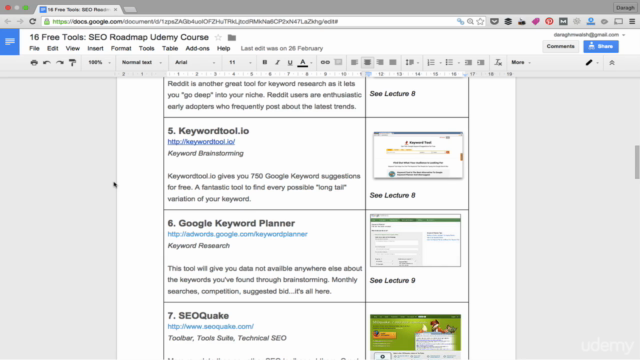Screen dimensions: 640x360
Task: Open the zoom 100% dropdown
Action: [x=99, y=62]
